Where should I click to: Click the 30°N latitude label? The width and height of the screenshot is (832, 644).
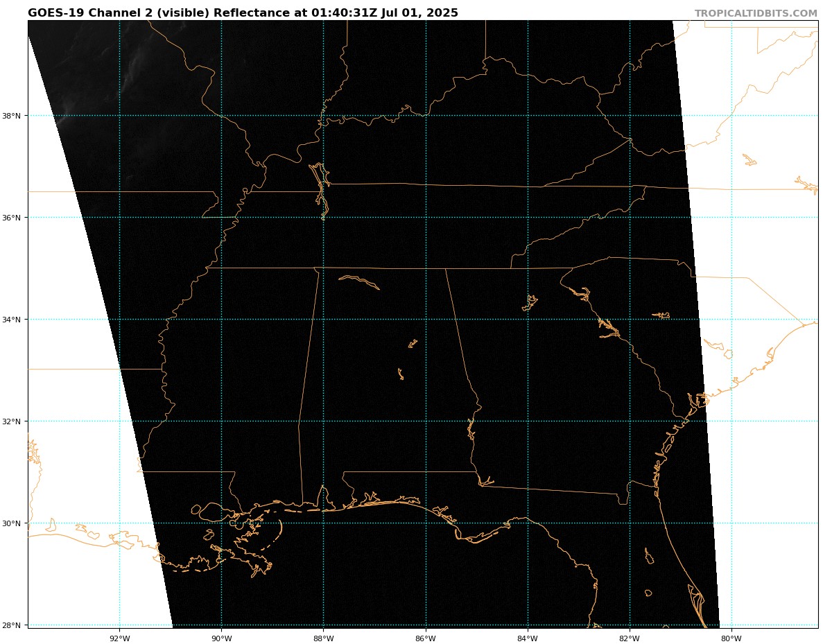click(12, 523)
